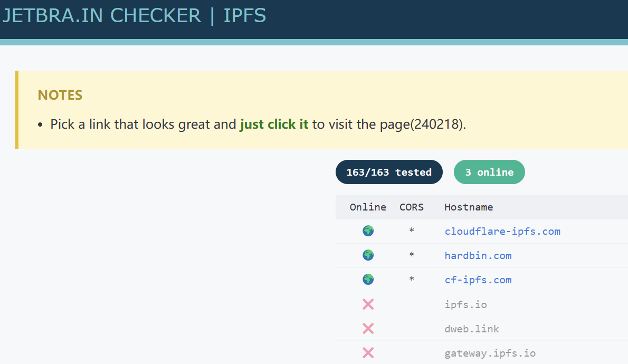Click the globe icon beside cf-ipfs.com
628x364 pixels.
(368, 280)
